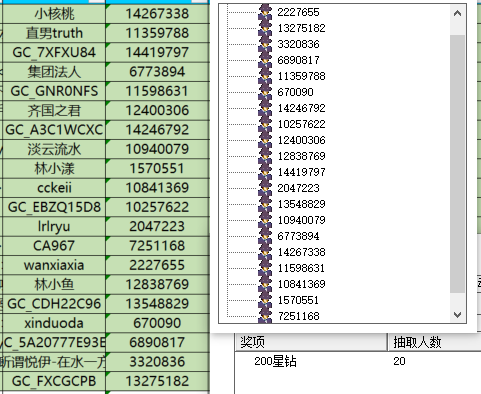The width and height of the screenshot is (481, 394).
Task: Select tree item 1570551 in winner list
Action: pyautogui.click(x=298, y=300)
